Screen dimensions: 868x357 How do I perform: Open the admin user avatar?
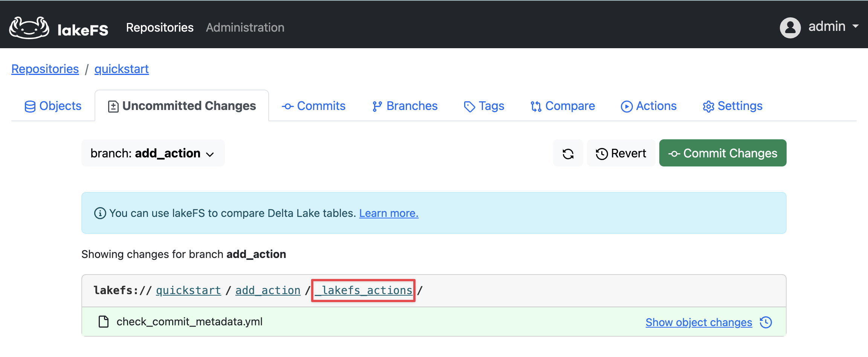pyautogui.click(x=790, y=27)
